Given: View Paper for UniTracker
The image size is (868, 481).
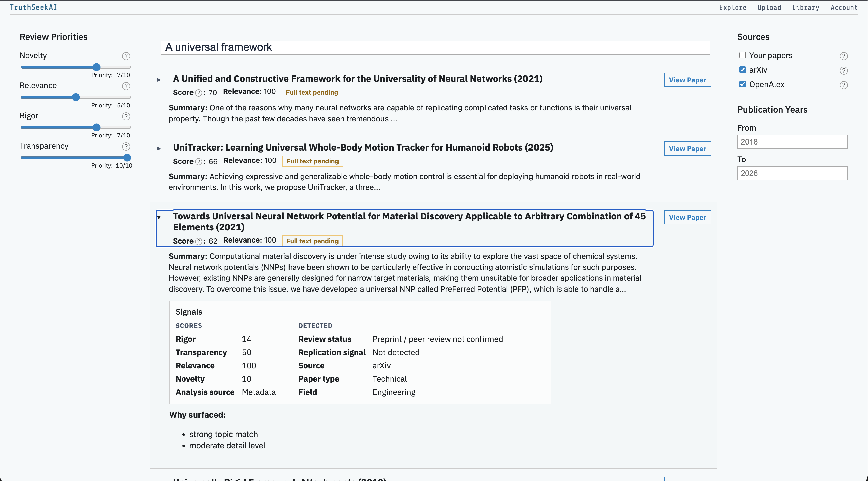Looking at the screenshot, I should (x=687, y=149).
